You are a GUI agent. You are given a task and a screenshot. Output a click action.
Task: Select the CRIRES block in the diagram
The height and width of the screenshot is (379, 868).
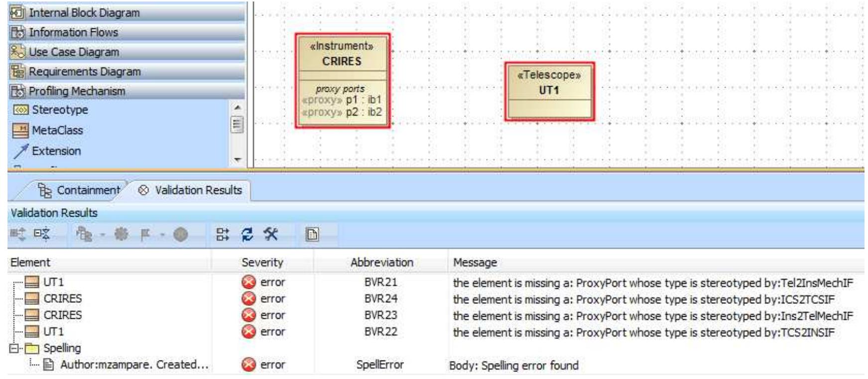342,81
